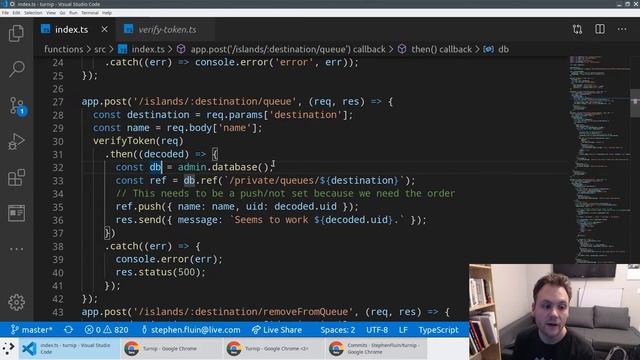Open the Search view in activity bar

(x=16, y=69)
